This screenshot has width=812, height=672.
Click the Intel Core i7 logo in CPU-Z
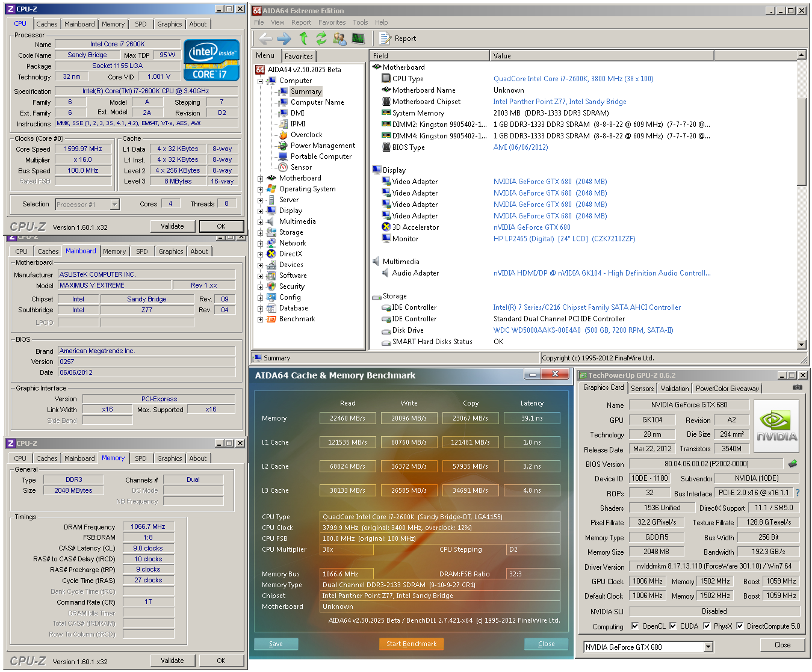tap(212, 60)
